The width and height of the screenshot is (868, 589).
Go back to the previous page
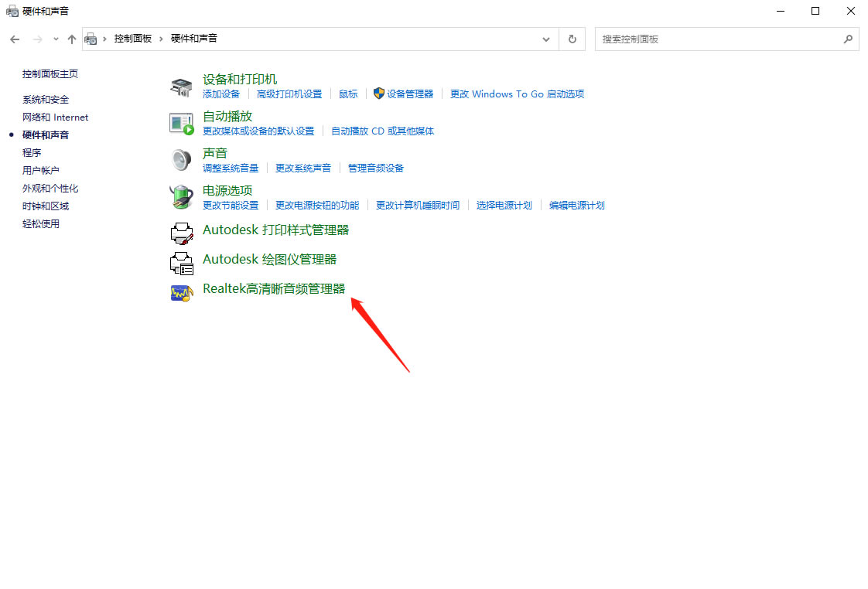[x=15, y=39]
